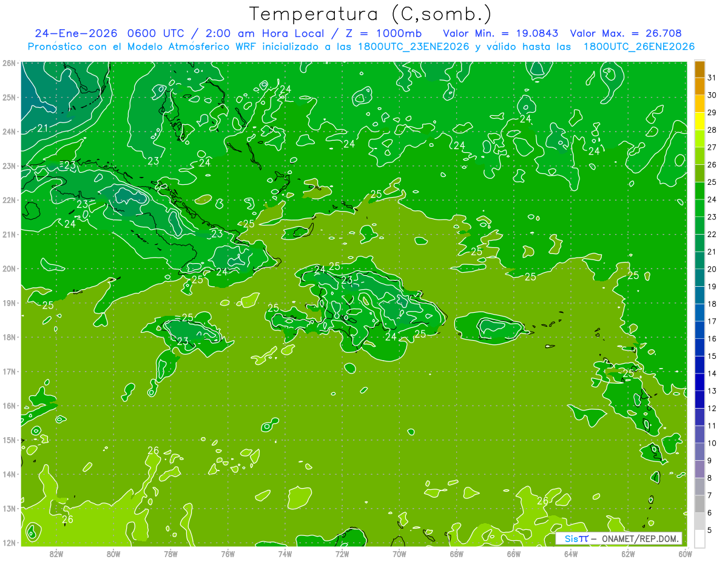
Task: Click the '19N' latitude axis label
Action: (x=8, y=303)
